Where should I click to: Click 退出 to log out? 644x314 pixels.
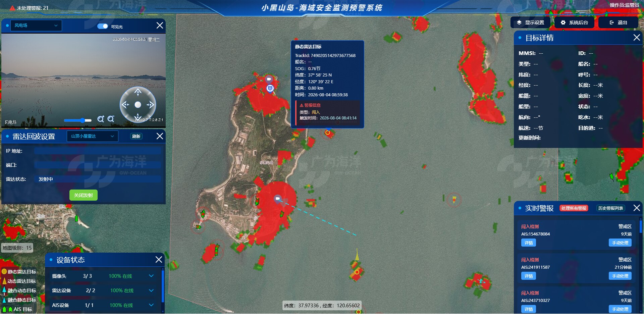coord(618,22)
